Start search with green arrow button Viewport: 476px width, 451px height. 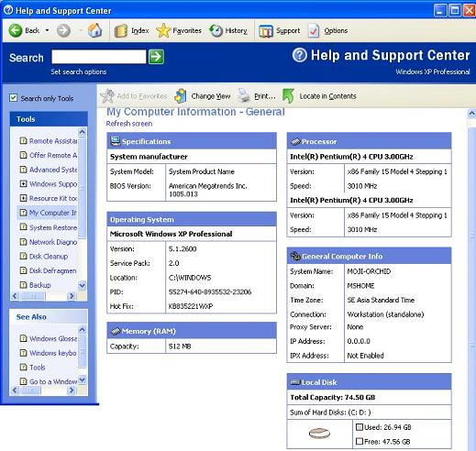tap(156, 57)
